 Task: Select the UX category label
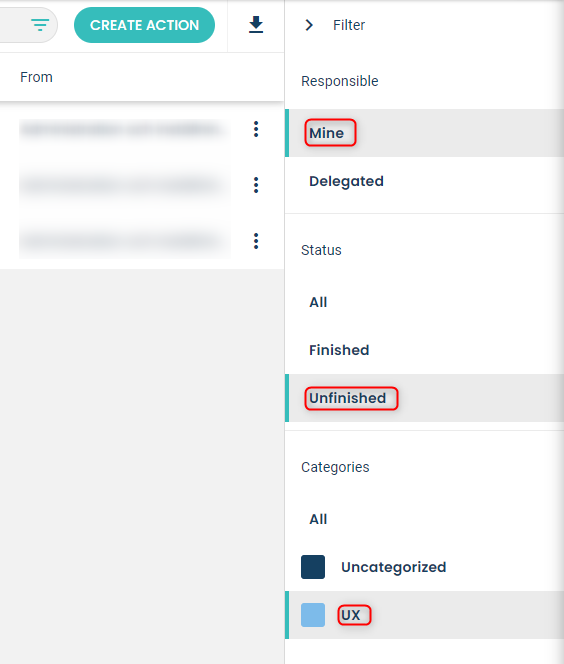pos(351,615)
